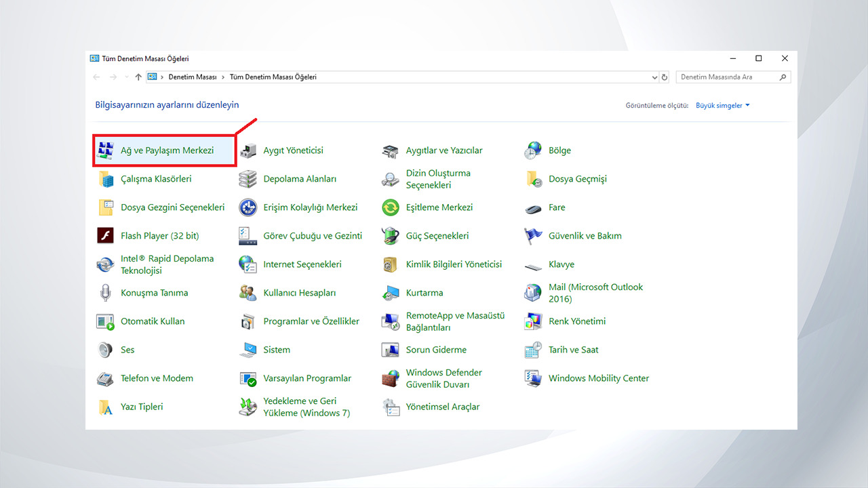The width and height of the screenshot is (868, 488).
Task: Click the Forward navigation arrow
Action: tap(113, 77)
